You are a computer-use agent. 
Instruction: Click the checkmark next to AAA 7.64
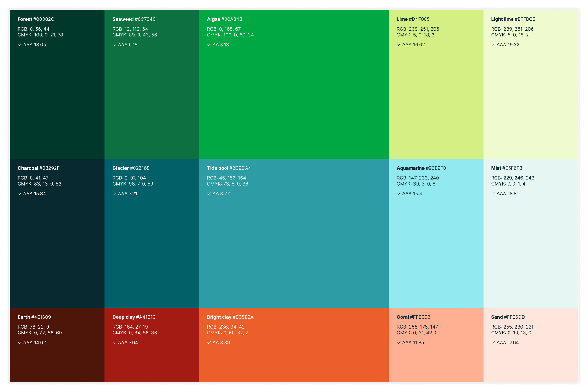(115, 343)
